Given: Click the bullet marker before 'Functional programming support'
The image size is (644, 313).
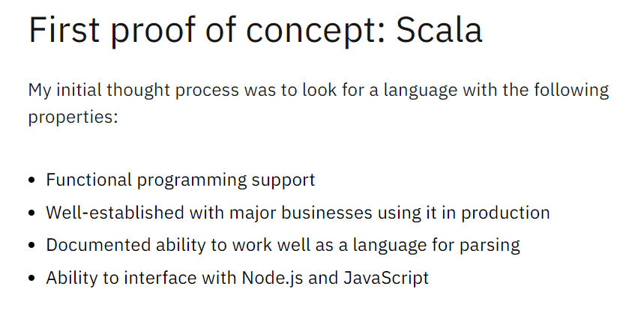Looking at the screenshot, I should [x=32, y=180].
